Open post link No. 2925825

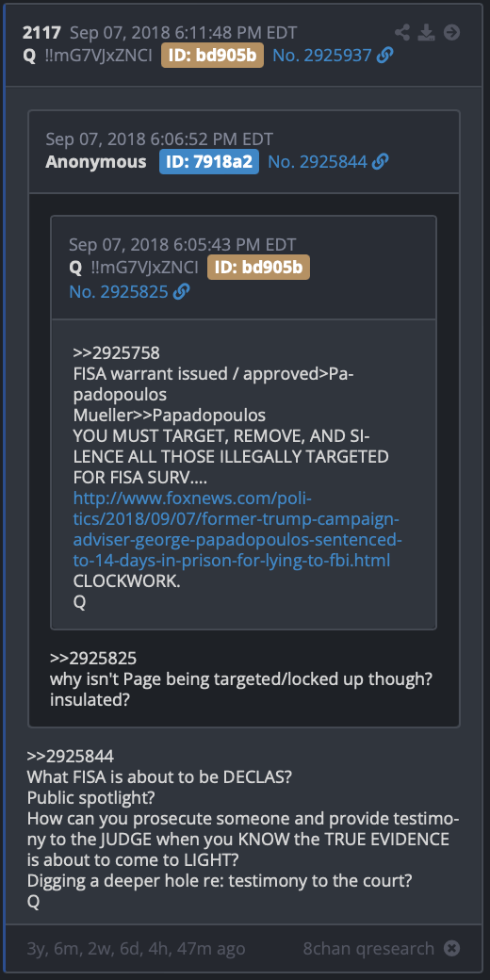(x=119, y=291)
